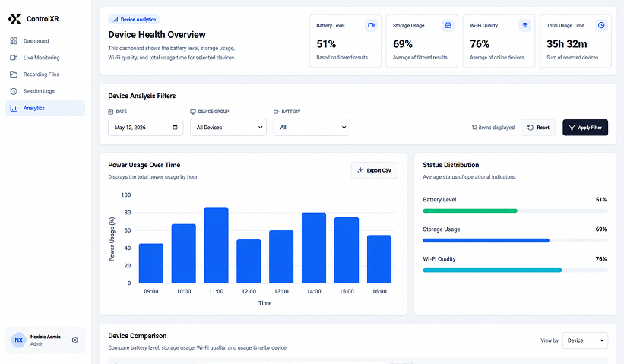The image size is (624, 364).
Task: Open the View by 'Device' dropdown
Action: [x=585, y=340]
